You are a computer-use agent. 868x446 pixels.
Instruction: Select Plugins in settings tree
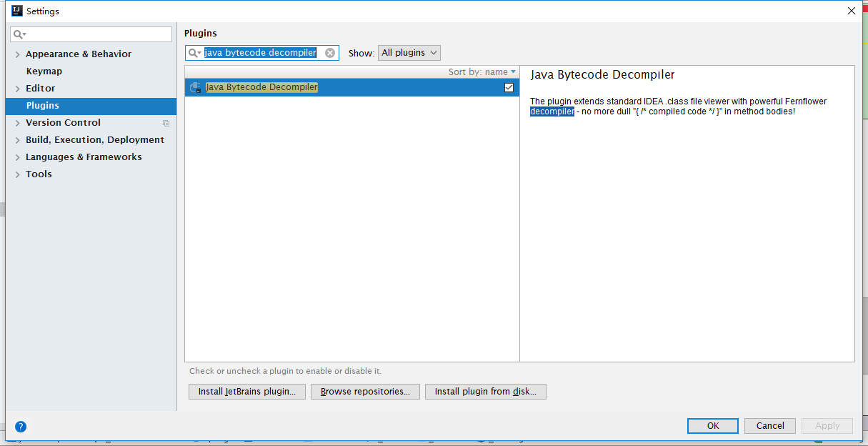[x=91, y=106]
